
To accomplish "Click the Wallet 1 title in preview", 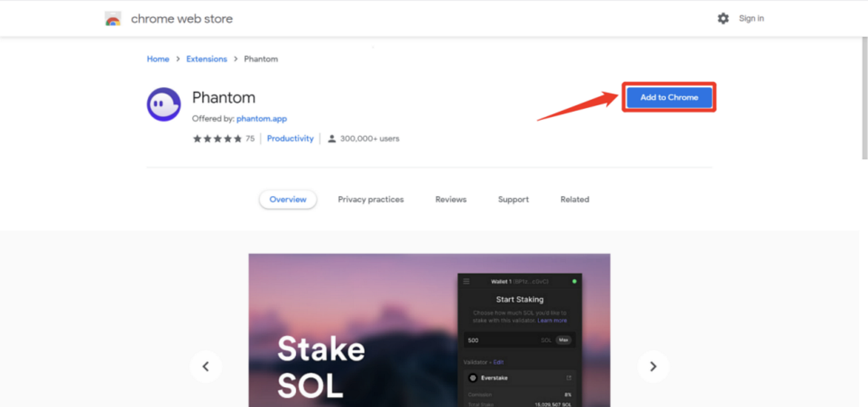I will click(501, 281).
